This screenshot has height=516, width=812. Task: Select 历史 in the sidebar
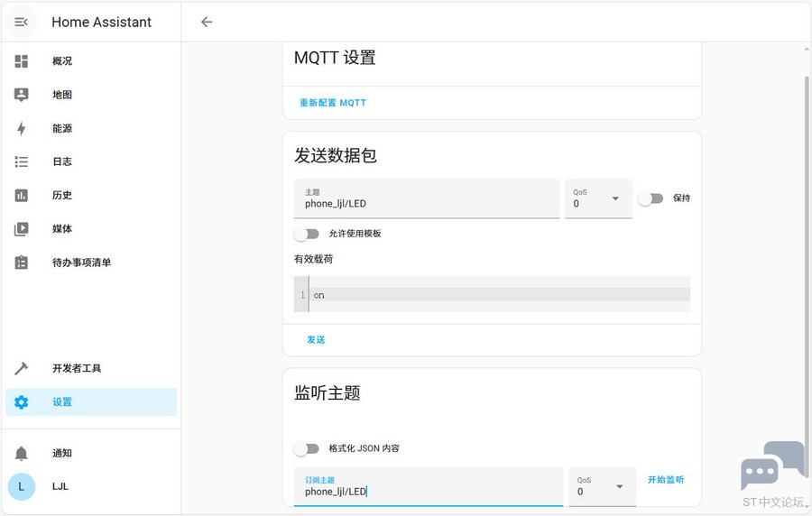62,195
